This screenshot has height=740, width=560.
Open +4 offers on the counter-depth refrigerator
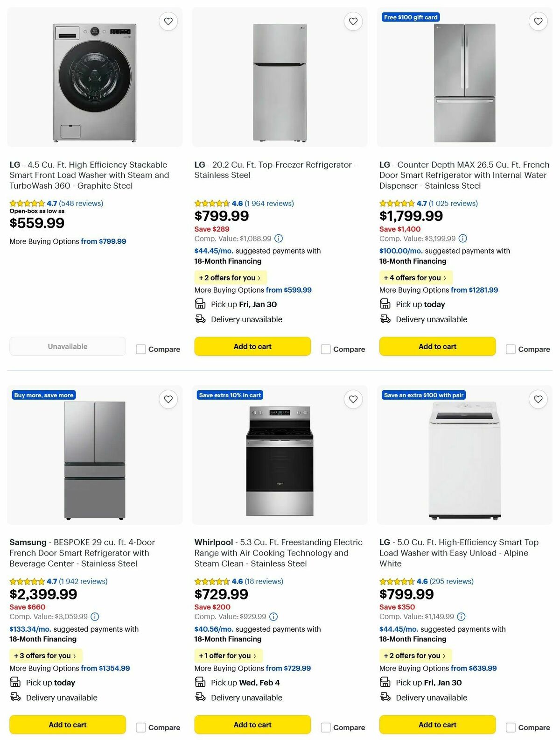[415, 277]
